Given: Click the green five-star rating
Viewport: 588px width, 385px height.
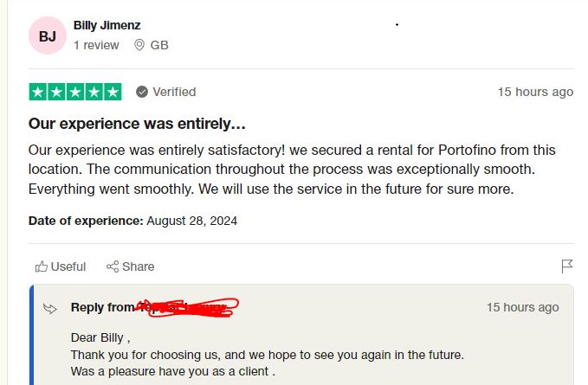Looking at the screenshot, I should tap(75, 92).
